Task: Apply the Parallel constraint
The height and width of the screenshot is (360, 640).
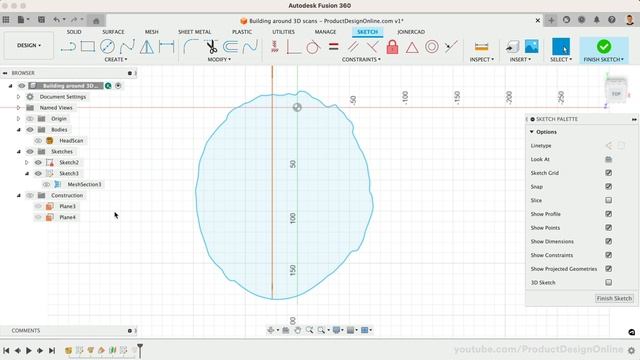Action: tap(353, 47)
